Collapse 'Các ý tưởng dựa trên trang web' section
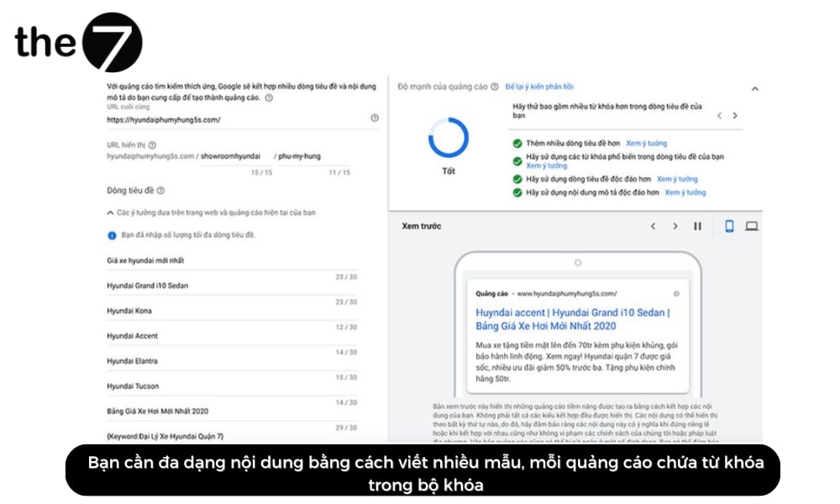This screenshot has height=504, width=840. pyautogui.click(x=110, y=212)
